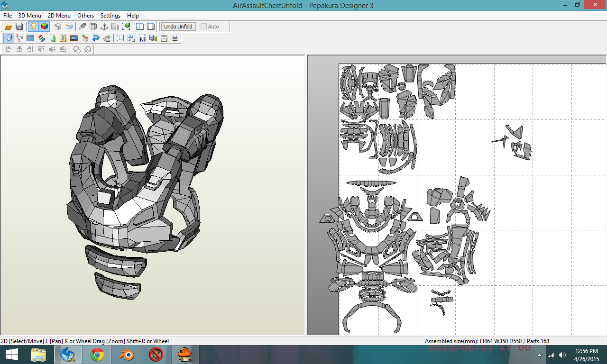Open the Windows Start button

tap(11, 355)
